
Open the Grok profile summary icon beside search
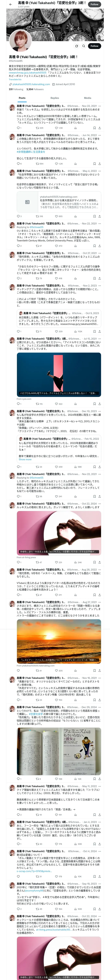pyautogui.click(x=77, y=46)
